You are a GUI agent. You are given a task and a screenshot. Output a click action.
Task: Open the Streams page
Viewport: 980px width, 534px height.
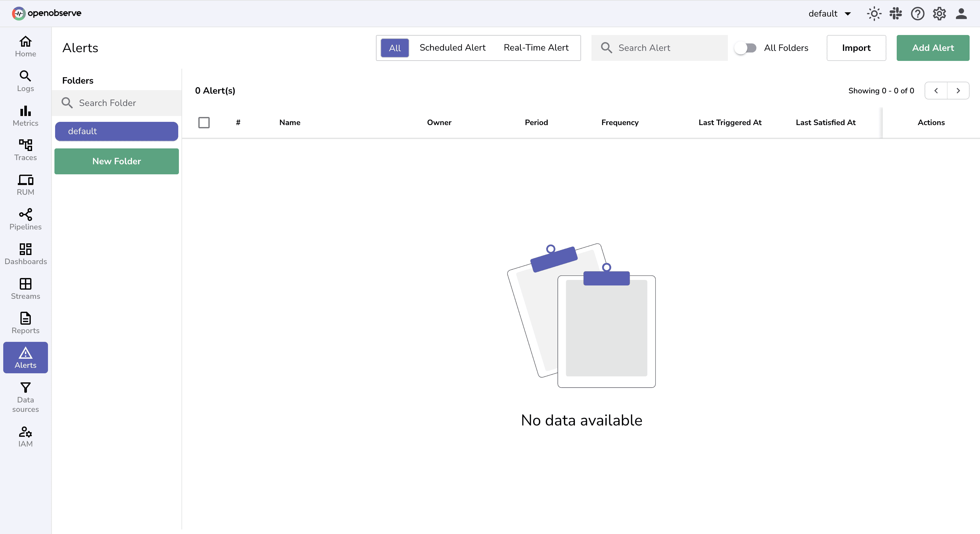[x=25, y=288]
